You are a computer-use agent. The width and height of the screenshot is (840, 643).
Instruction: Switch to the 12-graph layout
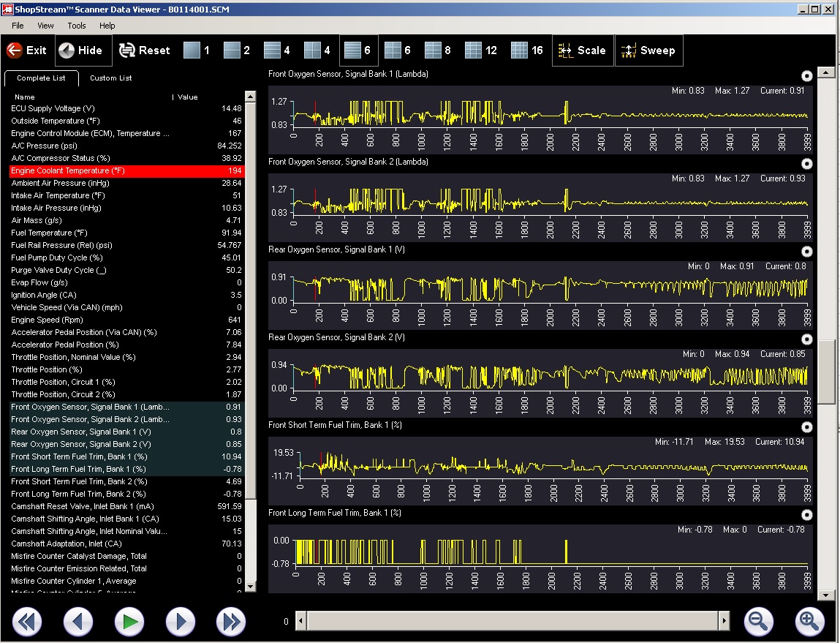click(x=481, y=50)
